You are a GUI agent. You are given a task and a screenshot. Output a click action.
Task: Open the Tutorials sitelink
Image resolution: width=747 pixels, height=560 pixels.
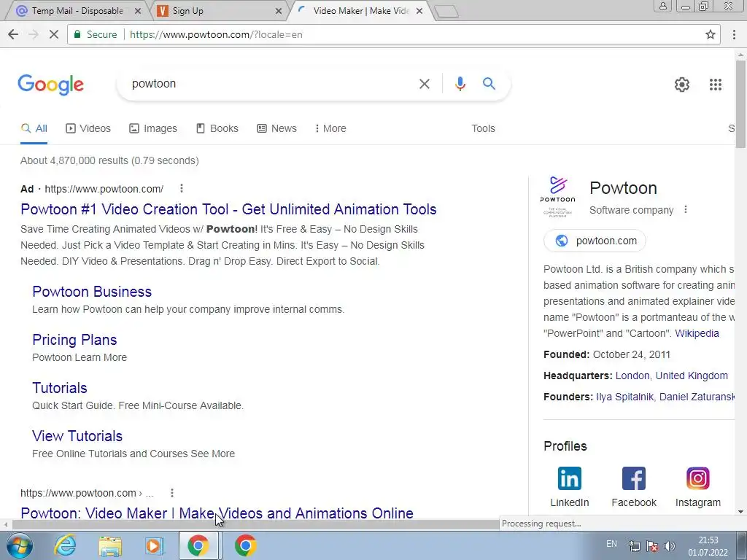click(60, 388)
